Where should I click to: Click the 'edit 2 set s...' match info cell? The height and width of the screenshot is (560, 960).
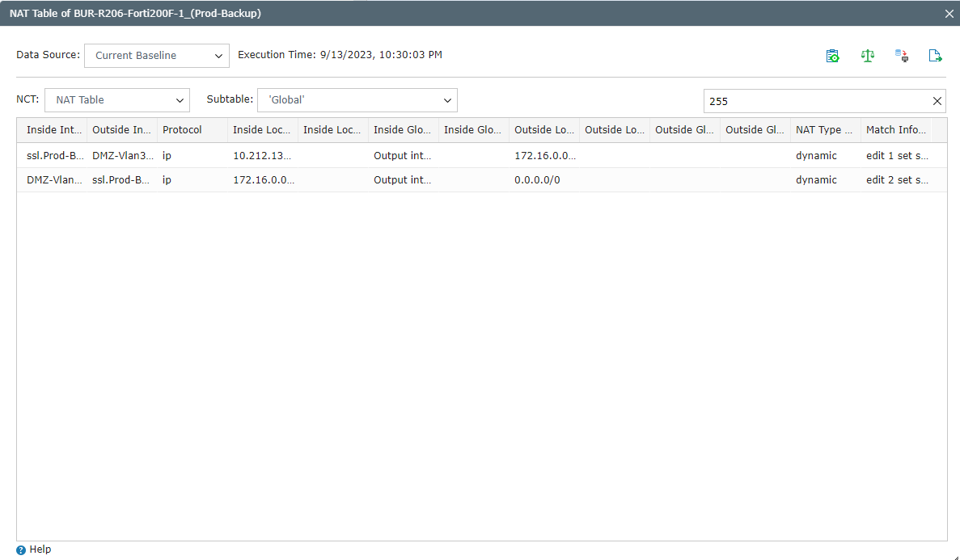[897, 180]
